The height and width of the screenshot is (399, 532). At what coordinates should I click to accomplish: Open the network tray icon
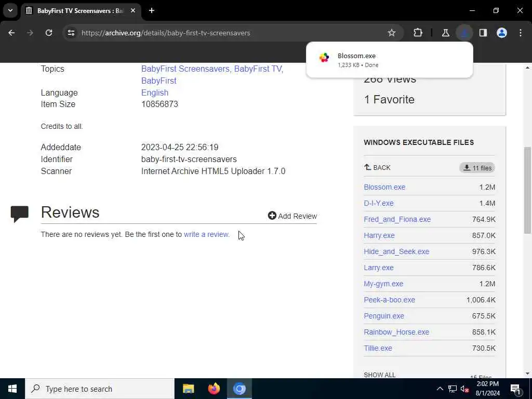point(453,389)
